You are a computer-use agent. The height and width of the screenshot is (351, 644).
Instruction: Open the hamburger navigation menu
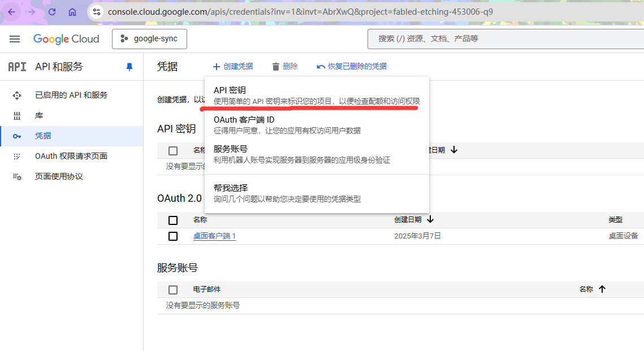click(x=15, y=39)
